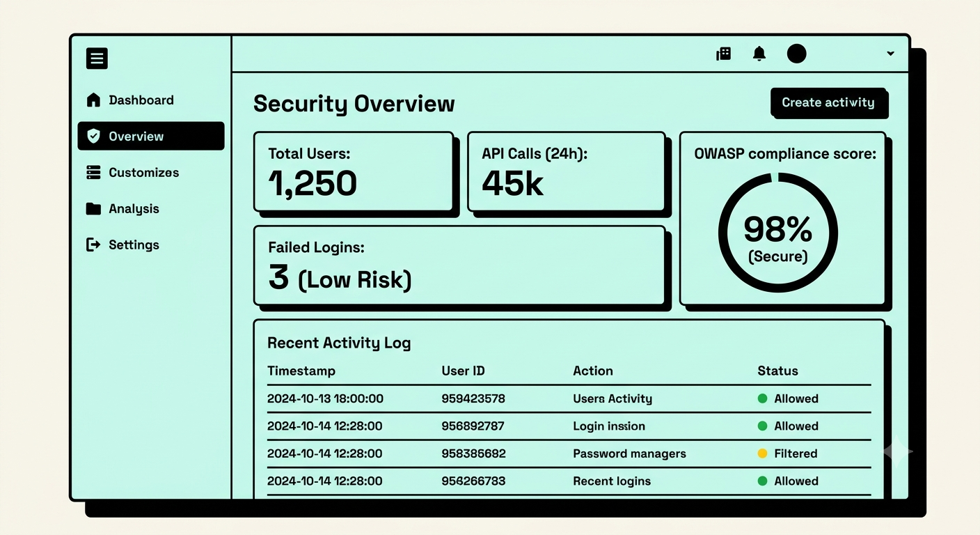Click the yellow Filtered status
Viewport: 980px width, 535px height.
tap(787, 453)
